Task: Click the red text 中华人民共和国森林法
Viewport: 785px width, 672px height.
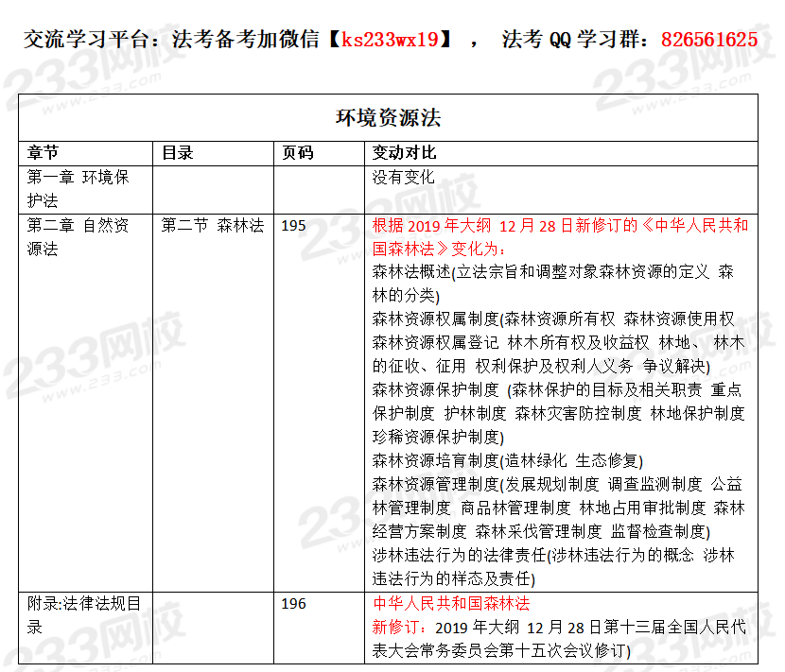Action: point(451,604)
